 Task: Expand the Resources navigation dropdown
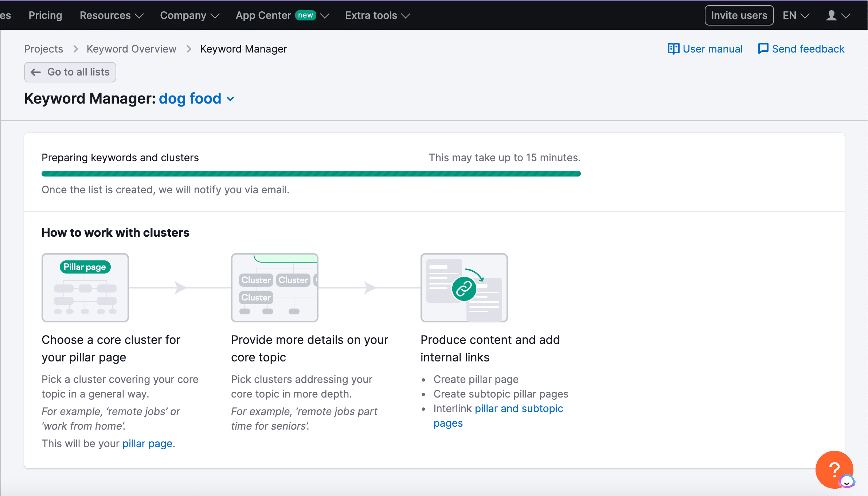tap(112, 15)
